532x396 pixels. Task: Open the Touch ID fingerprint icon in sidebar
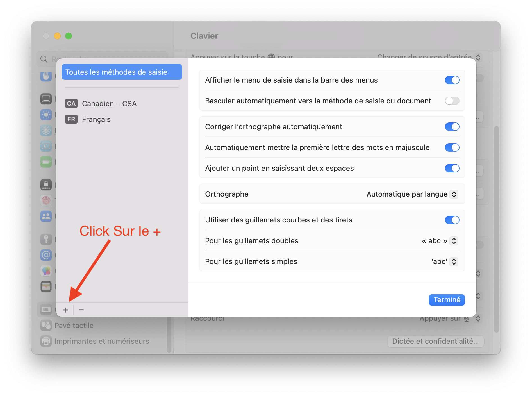[x=46, y=201]
